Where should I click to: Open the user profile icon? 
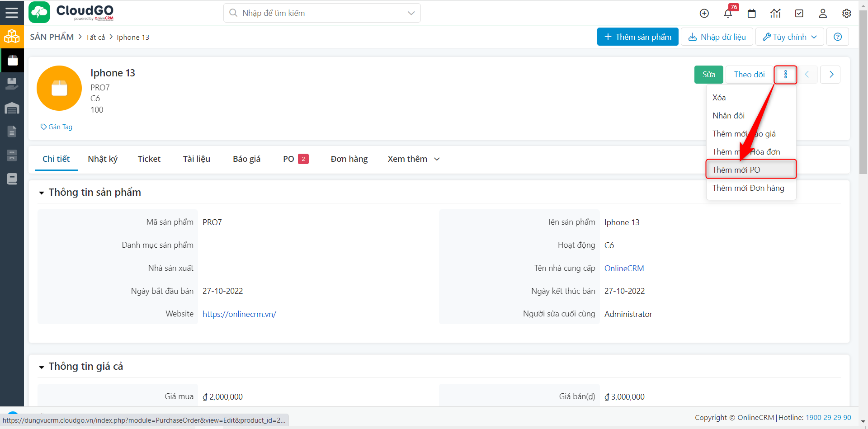pyautogui.click(x=823, y=14)
